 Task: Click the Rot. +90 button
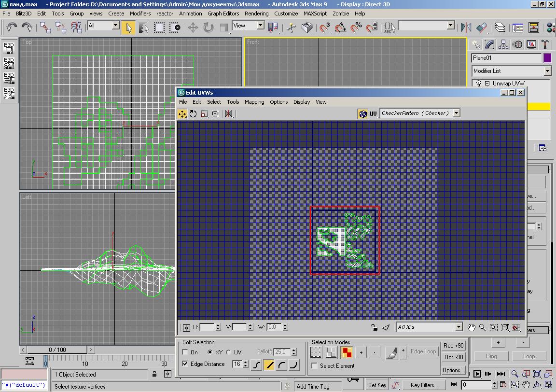pyautogui.click(x=454, y=346)
